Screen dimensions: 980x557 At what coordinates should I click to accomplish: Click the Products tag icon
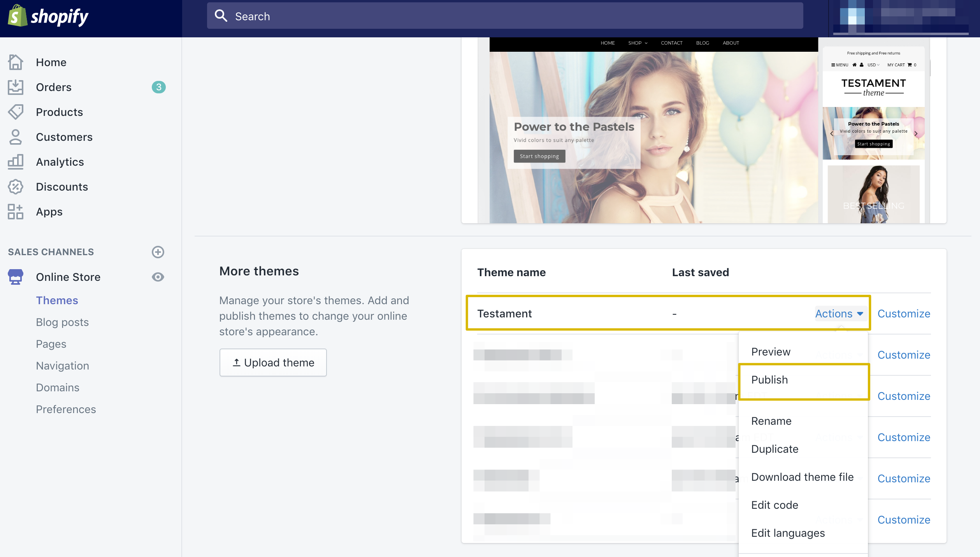point(16,112)
